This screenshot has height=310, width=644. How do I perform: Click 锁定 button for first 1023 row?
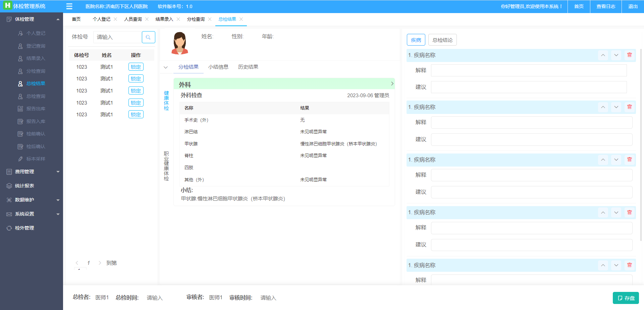tap(136, 67)
